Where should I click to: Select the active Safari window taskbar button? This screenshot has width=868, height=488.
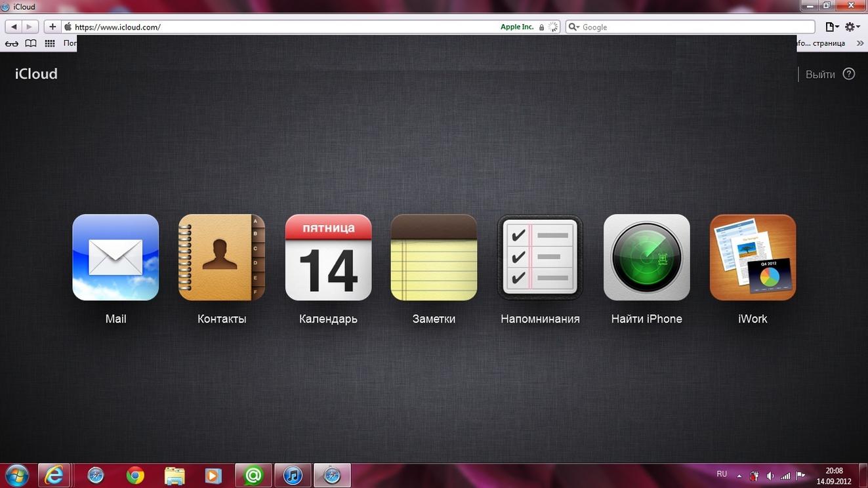(x=332, y=476)
